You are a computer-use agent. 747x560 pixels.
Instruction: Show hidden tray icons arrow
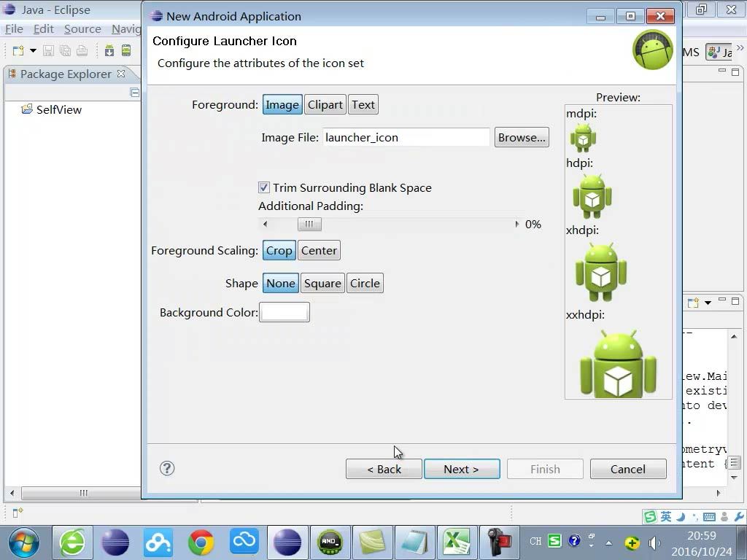(609, 542)
